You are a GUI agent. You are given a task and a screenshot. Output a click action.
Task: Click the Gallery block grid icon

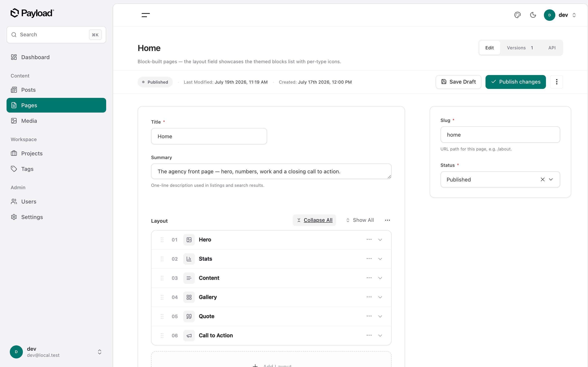[x=189, y=297]
